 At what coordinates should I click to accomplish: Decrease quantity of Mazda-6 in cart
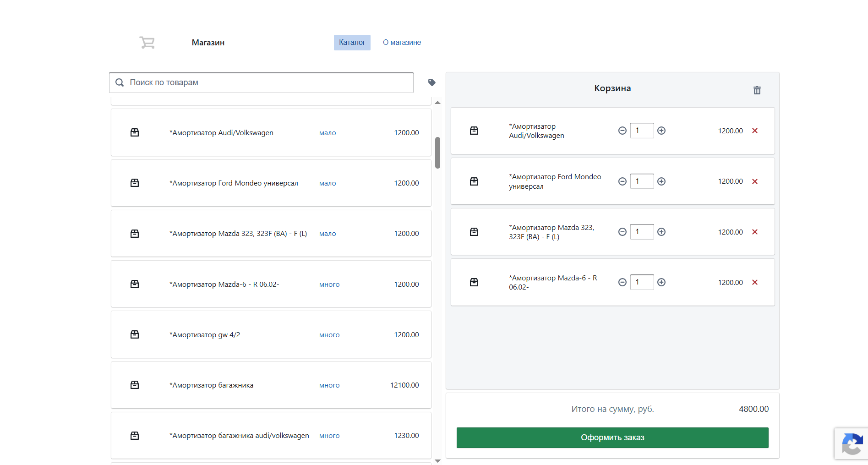click(622, 282)
